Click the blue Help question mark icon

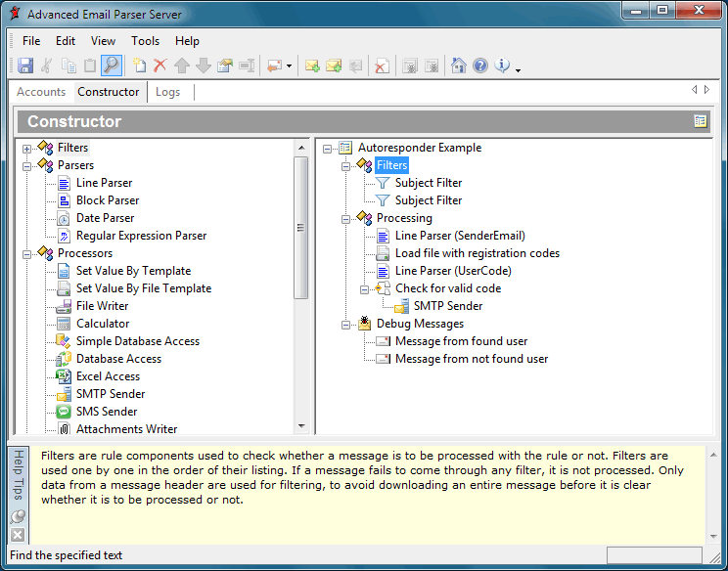point(480,66)
